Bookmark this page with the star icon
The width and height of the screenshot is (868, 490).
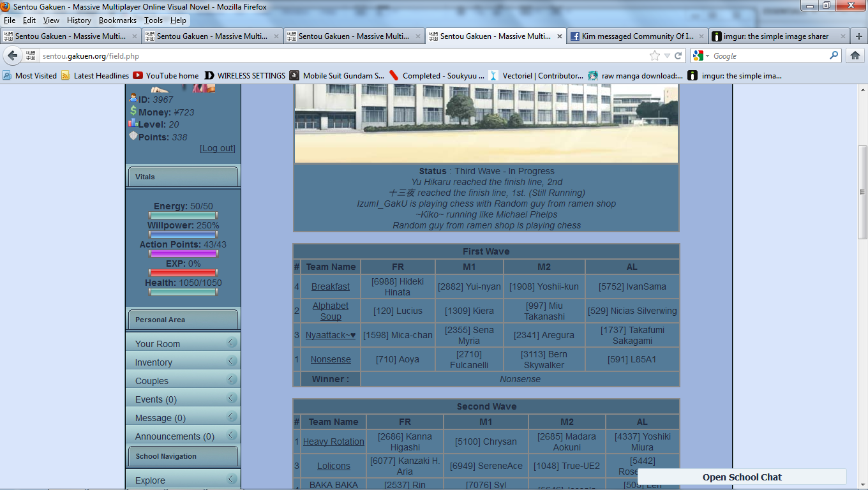pos(654,56)
